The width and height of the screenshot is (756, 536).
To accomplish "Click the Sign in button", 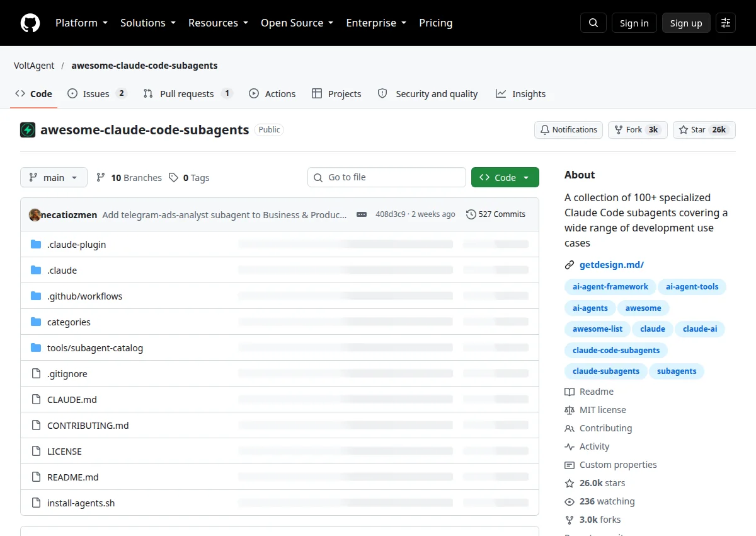I will [634, 23].
